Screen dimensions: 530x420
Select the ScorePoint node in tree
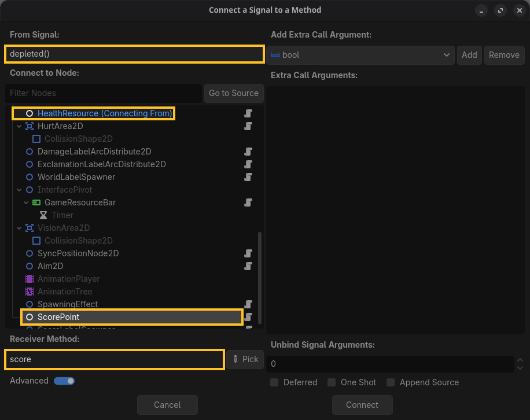tap(132, 317)
